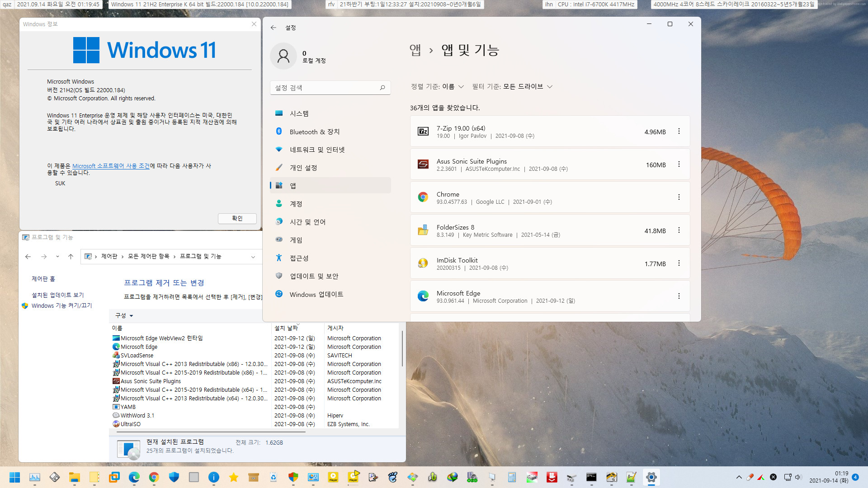Open the 필터 기준 모든 드라이브 dropdown

coord(512,86)
